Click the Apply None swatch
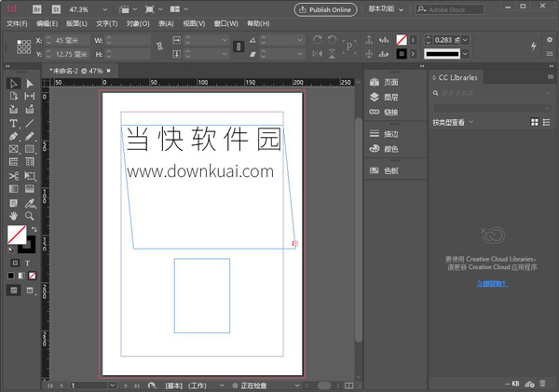This screenshot has width=559, height=392. [32, 276]
